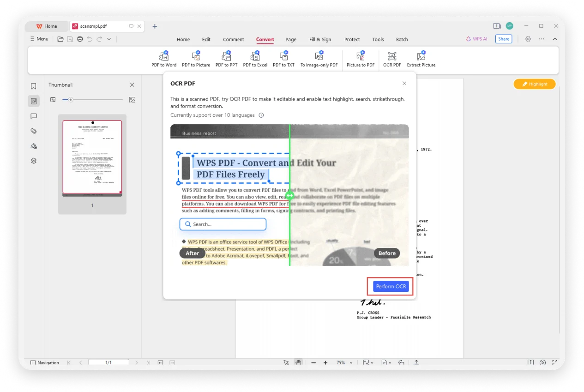Select the PDF to PPT tool
The image size is (584, 392).
point(226,59)
